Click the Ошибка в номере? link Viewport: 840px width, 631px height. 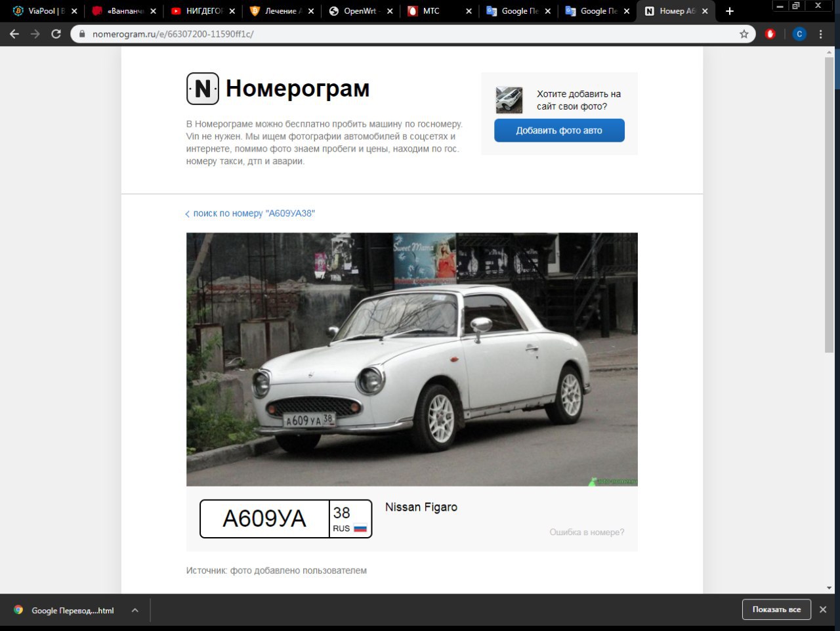(587, 532)
